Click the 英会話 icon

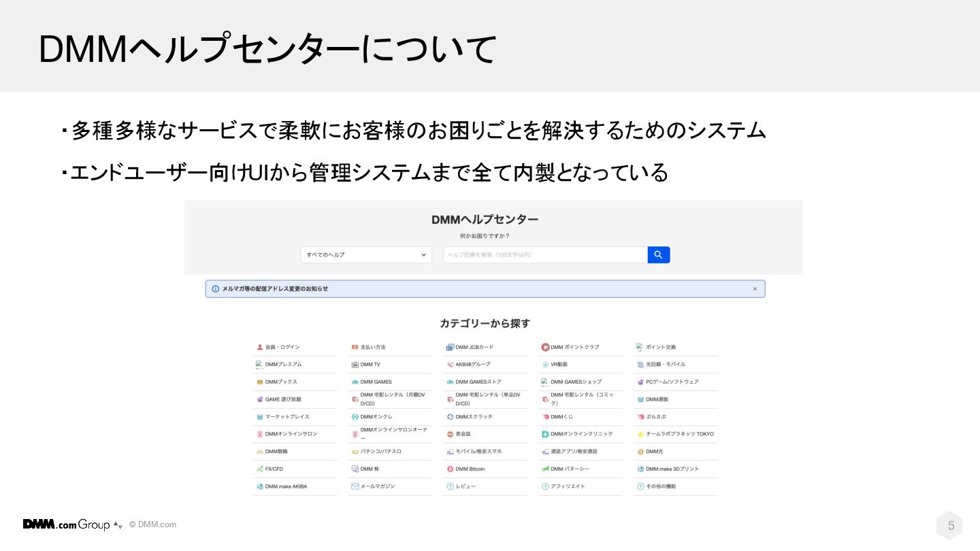point(450,434)
